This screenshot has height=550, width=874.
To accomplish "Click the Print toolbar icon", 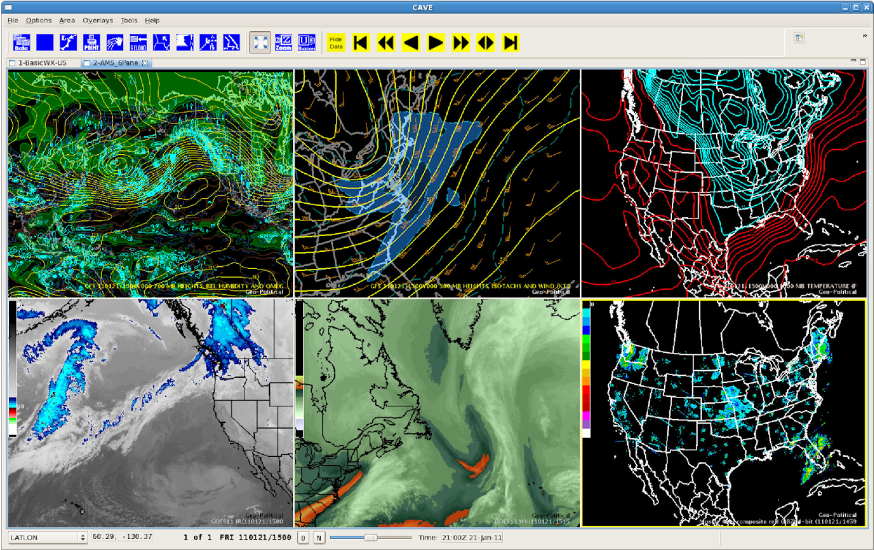I will pos(91,42).
